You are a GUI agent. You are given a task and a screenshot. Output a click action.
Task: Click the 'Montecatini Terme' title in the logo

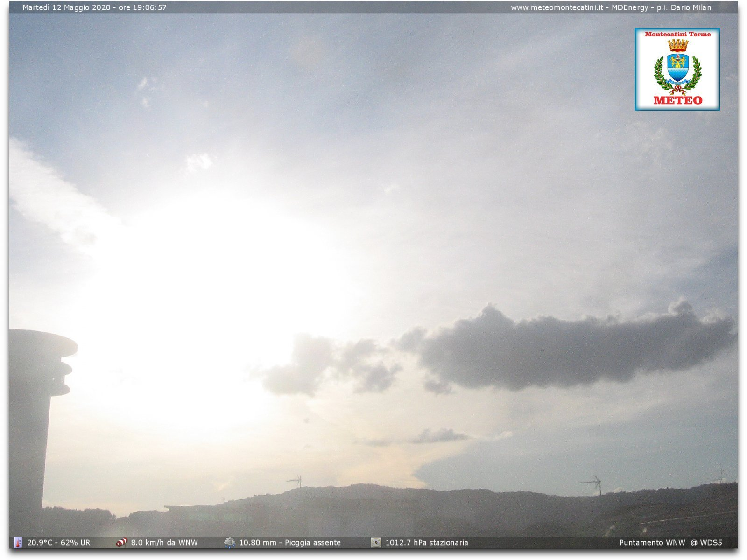click(x=677, y=34)
